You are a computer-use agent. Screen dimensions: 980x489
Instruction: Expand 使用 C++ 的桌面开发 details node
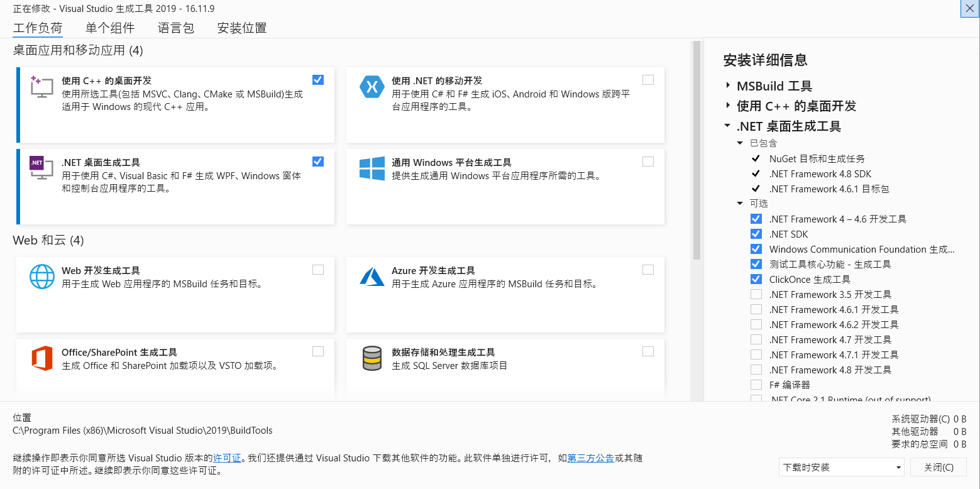pyautogui.click(x=728, y=106)
